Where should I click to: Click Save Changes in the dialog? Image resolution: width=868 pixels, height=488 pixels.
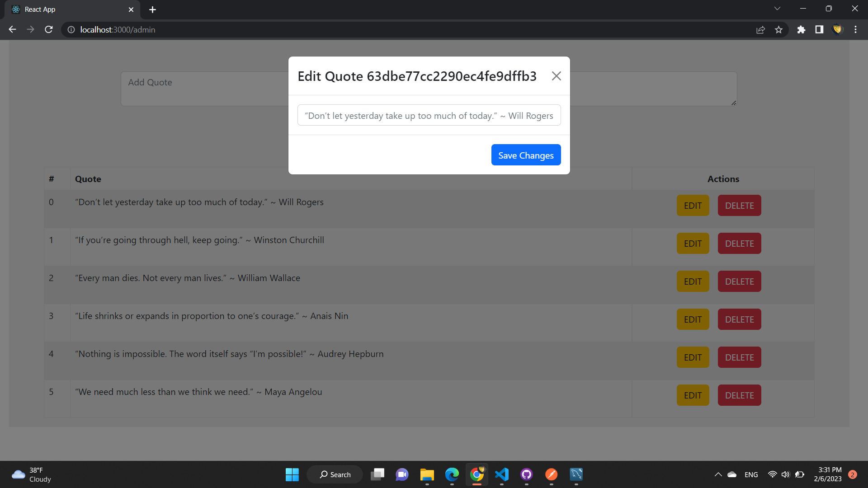tap(526, 155)
